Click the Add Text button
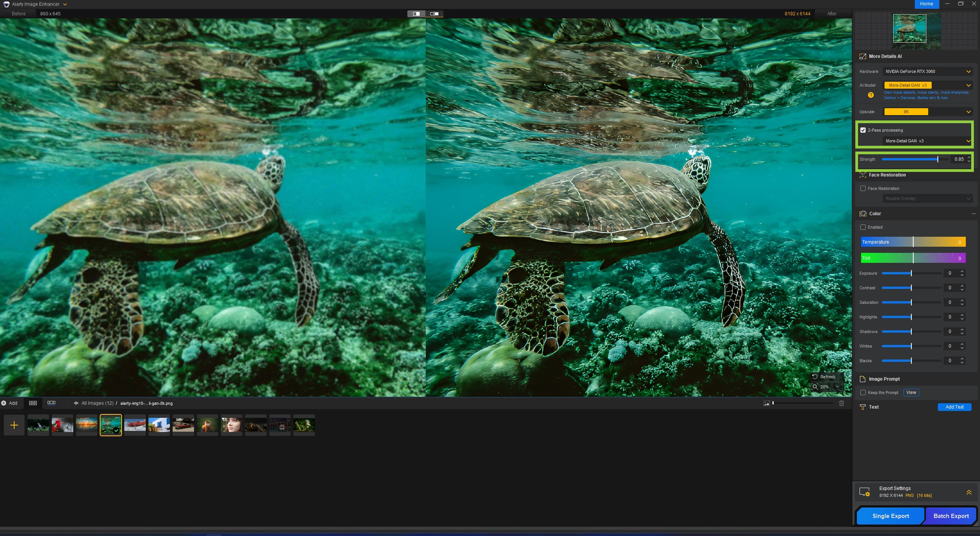 954,407
